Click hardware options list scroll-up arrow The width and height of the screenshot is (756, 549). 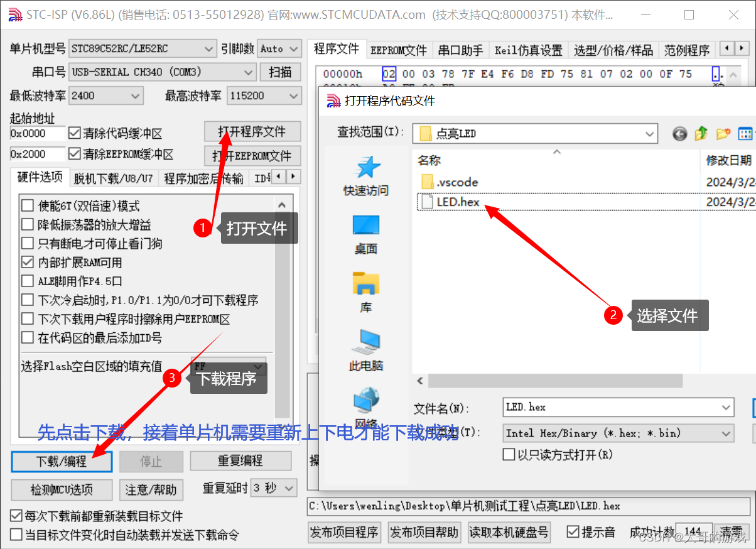pyautogui.click(x=282, y=205)
